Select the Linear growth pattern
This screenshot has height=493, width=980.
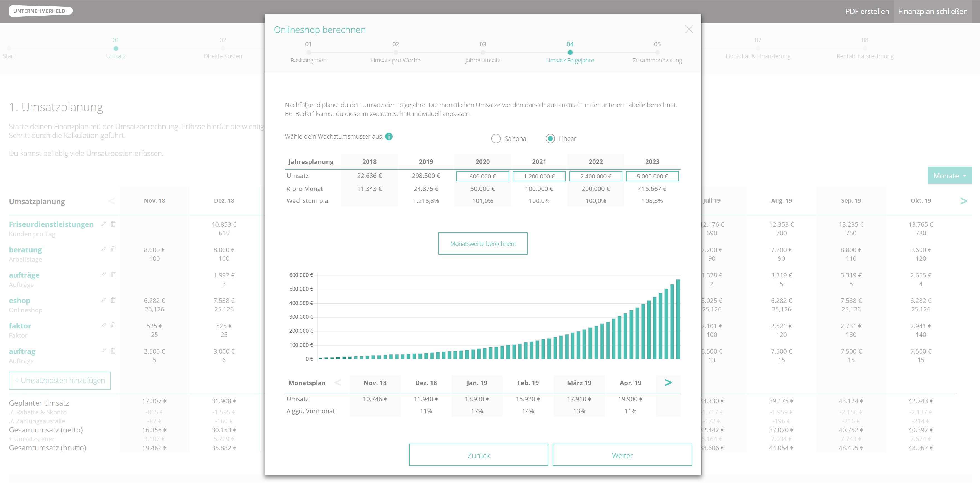(x=550, y=139)
